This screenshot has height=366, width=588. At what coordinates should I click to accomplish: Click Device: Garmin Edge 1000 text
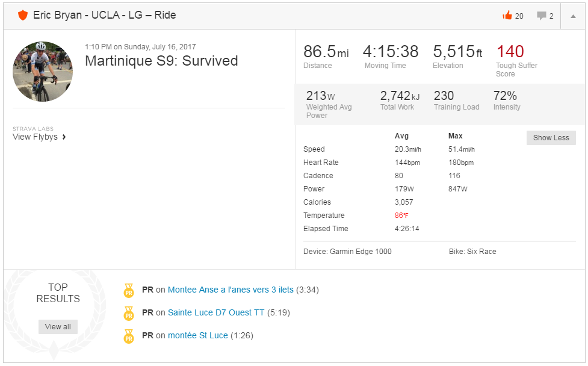[347, 252]
